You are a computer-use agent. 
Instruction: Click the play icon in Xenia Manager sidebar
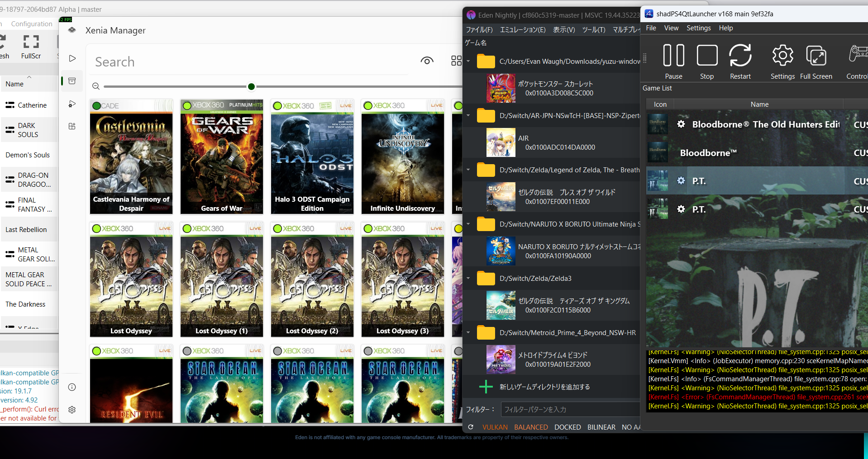pos(72,58)
